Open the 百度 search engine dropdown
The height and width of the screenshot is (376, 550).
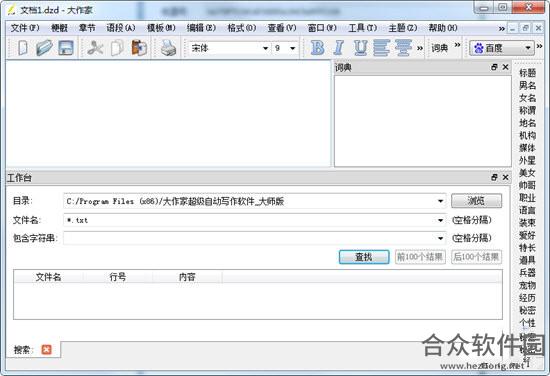528,48
